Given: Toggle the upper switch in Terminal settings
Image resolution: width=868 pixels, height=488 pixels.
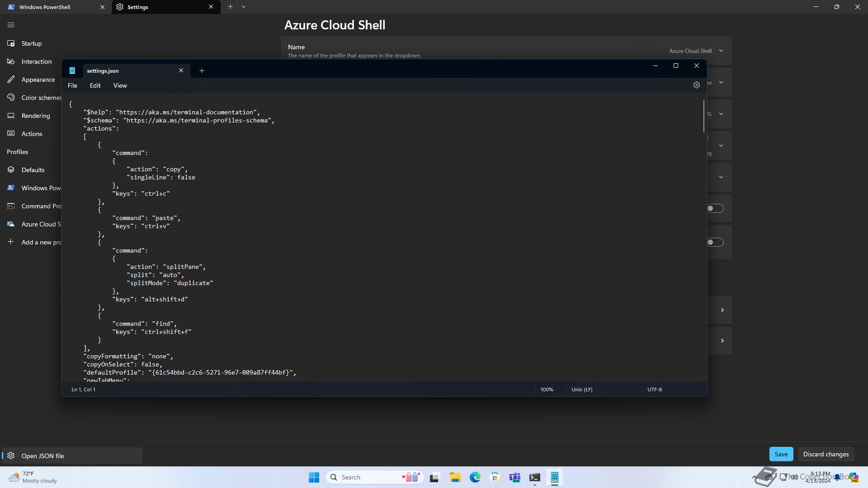Looking at the screenshot, I should (x=715, y=208).
